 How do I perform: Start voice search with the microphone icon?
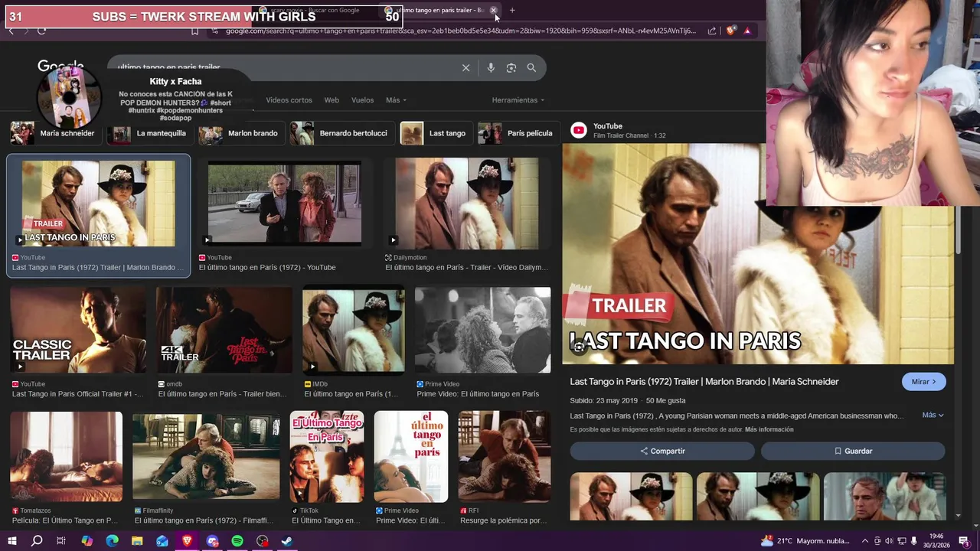pyautogui.click(x=491, y=68)
